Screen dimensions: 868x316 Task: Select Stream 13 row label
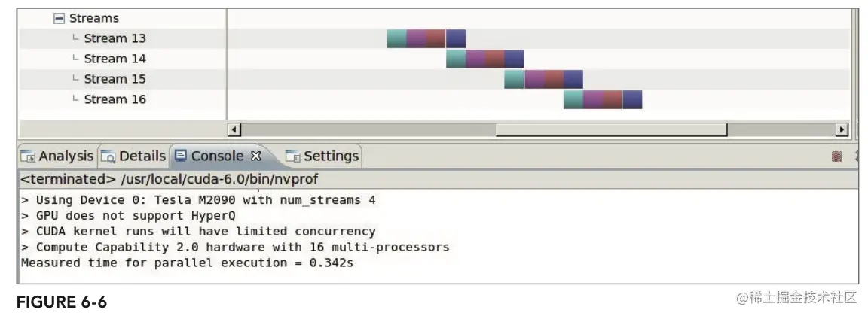(x=115, y=38)
